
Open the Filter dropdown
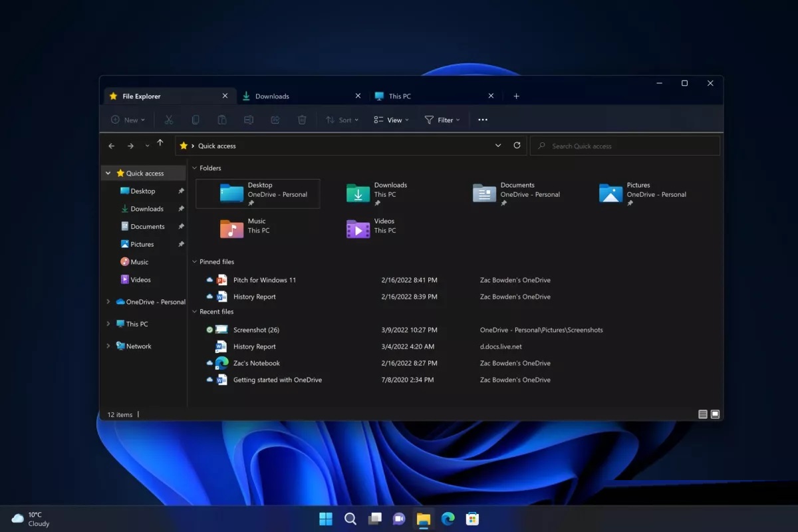[x=442, y=120]
